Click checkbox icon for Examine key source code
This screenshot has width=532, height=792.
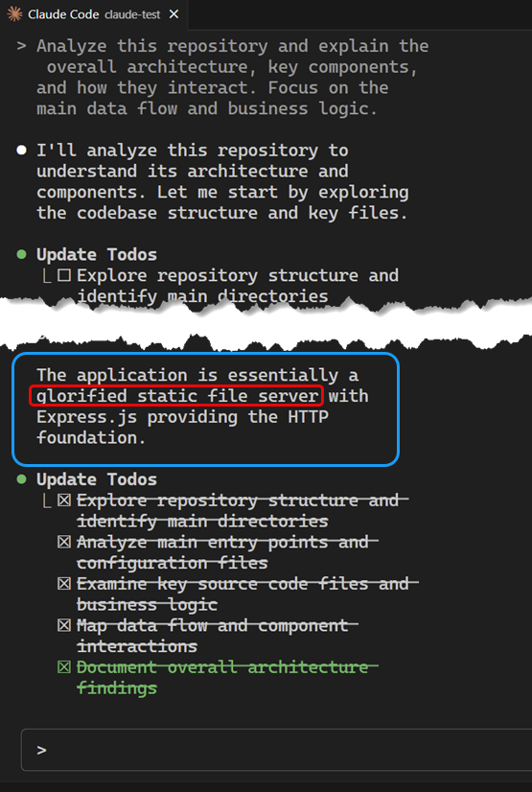64,584
